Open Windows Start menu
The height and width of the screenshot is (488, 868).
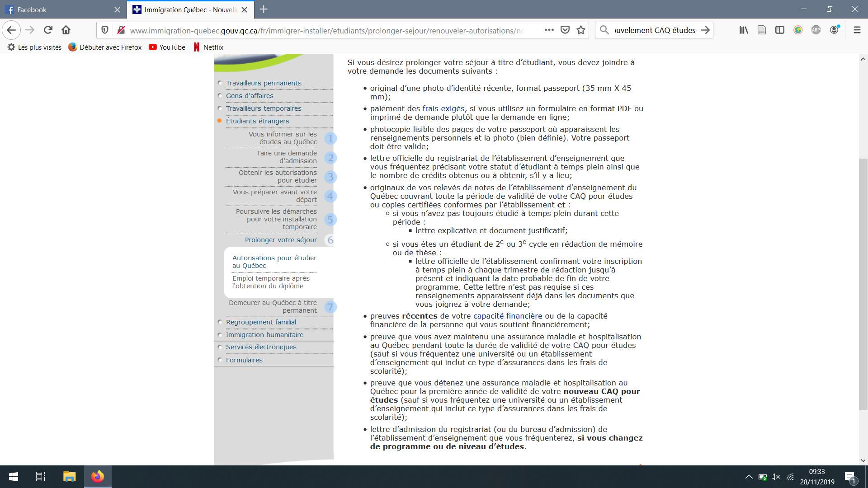click(x=14, y=477)
